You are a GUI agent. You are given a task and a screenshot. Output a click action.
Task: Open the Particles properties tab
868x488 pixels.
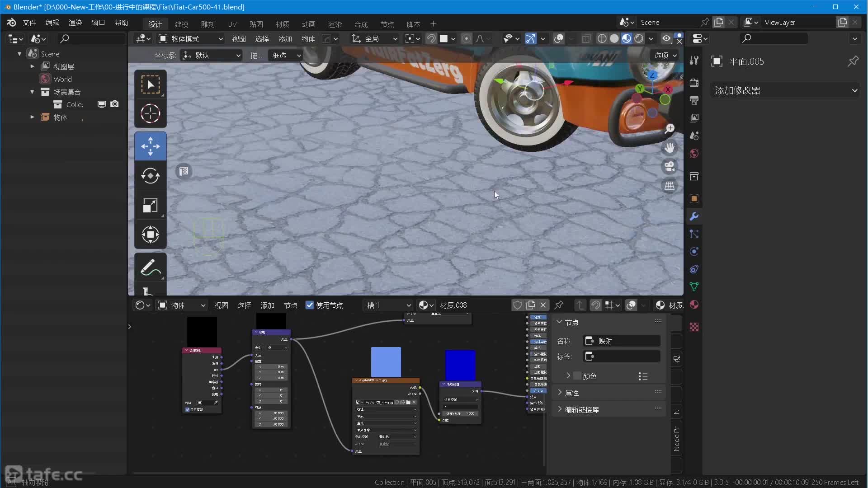(694, 234)
